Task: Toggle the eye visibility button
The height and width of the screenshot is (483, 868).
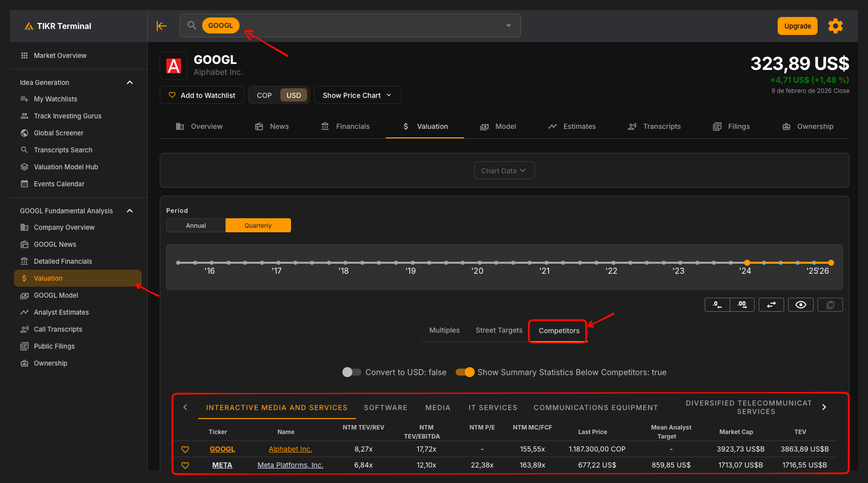Action: (x=801, y=305)
